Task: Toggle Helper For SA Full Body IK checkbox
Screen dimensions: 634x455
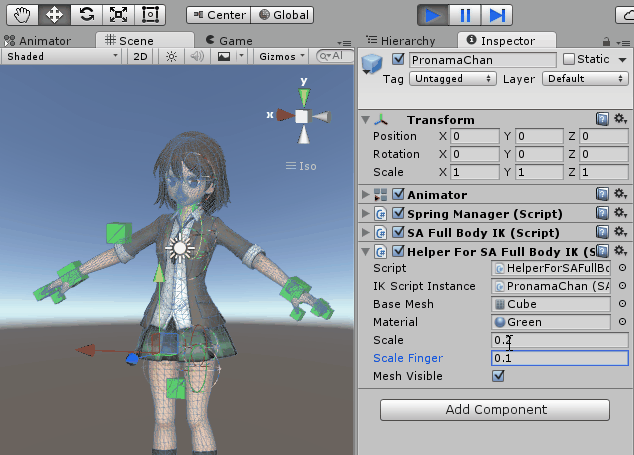Action: pos(398,251)
